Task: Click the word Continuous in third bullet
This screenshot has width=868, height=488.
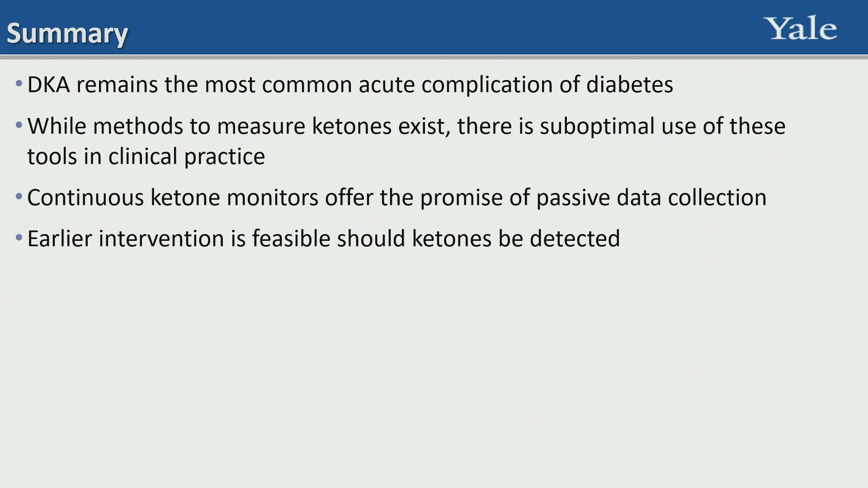Action: (86, 198)
